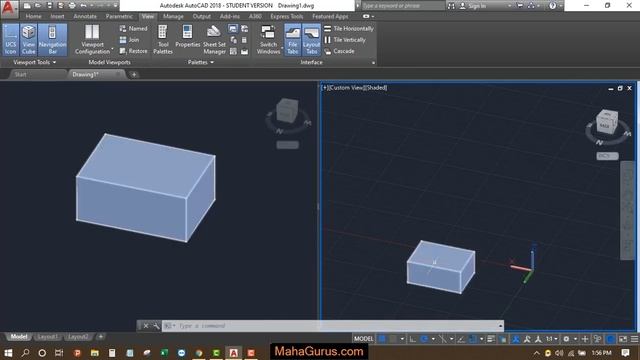Click the Print icon in quick access toolbar
640x360 pixels.
tap(72, 6)
